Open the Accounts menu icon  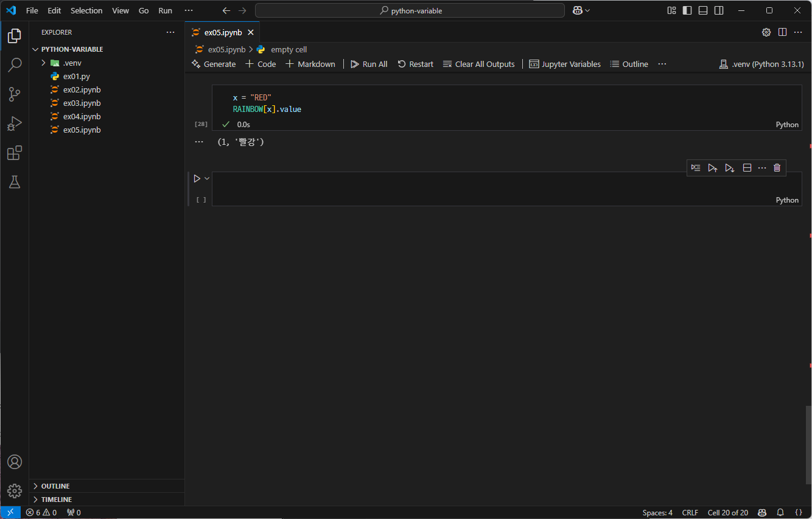15,462
